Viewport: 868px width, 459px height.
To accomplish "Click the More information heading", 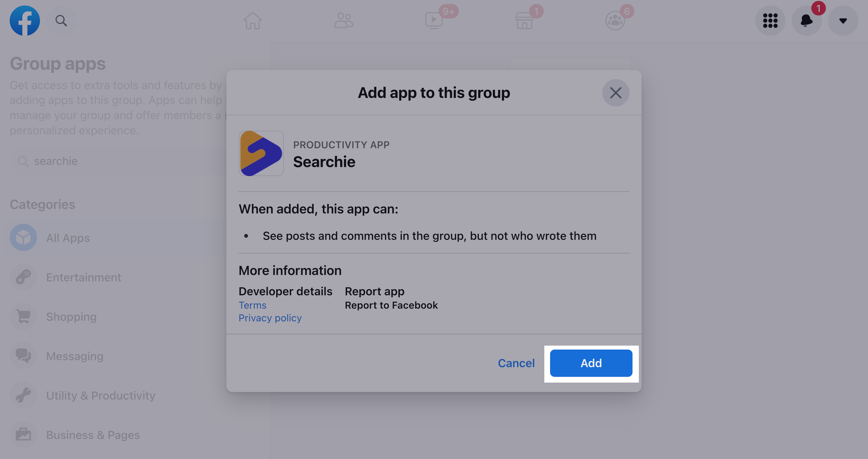I will (x=290, y=271).
